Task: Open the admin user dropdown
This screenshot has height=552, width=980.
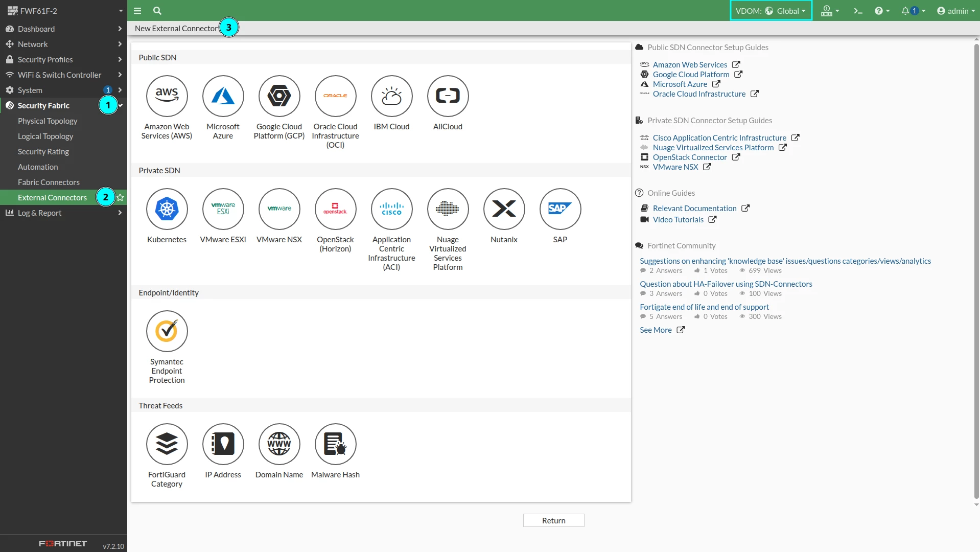Action: (956, 11)
